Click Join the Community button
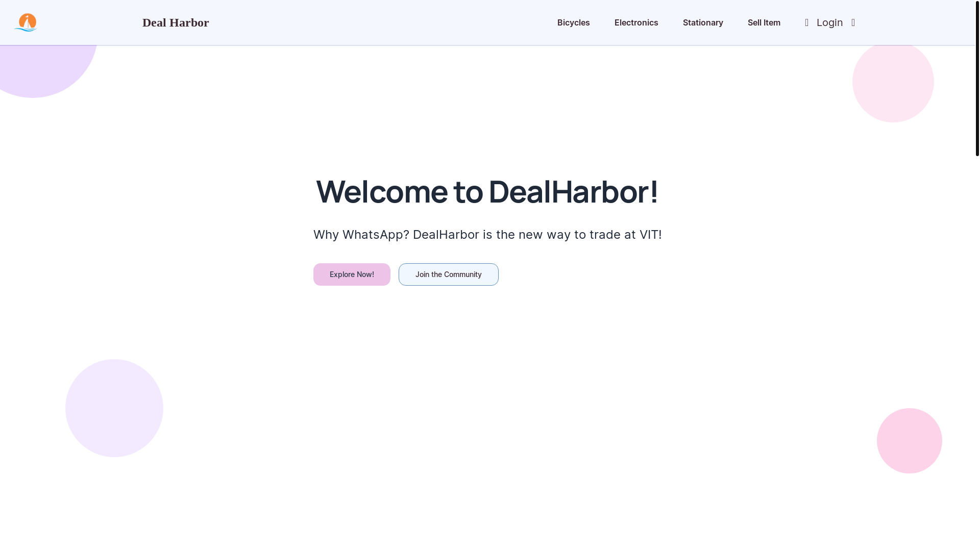The image size is (980, 551). click(448, 274)
